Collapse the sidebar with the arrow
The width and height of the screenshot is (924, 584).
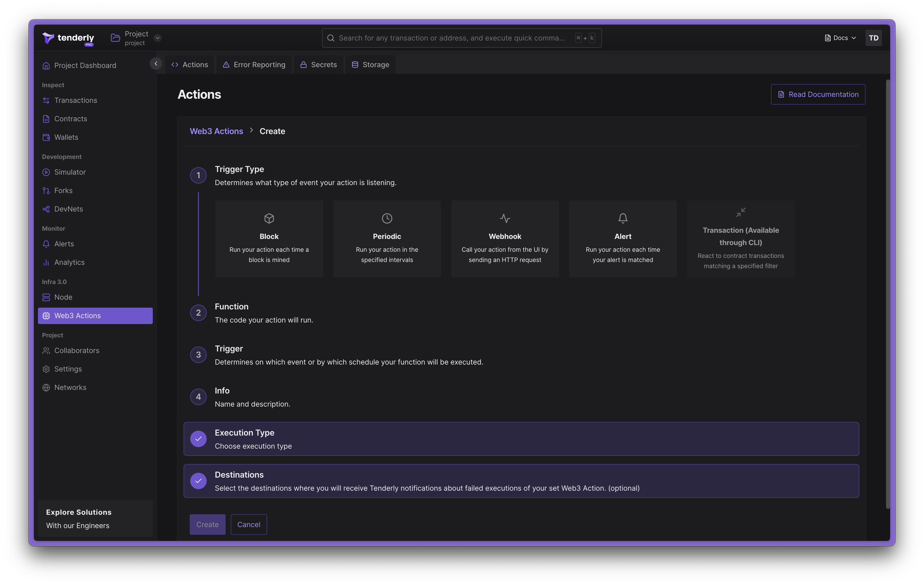[x=156, y=64]
